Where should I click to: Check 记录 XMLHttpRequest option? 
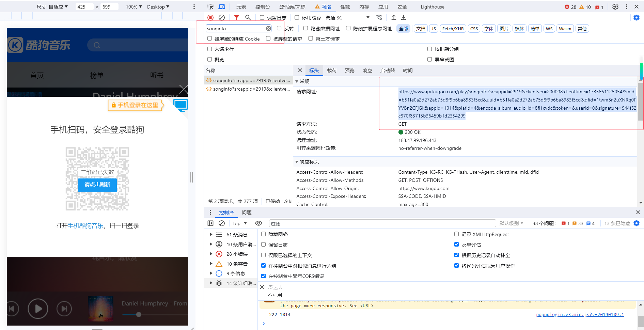[456, 234]
